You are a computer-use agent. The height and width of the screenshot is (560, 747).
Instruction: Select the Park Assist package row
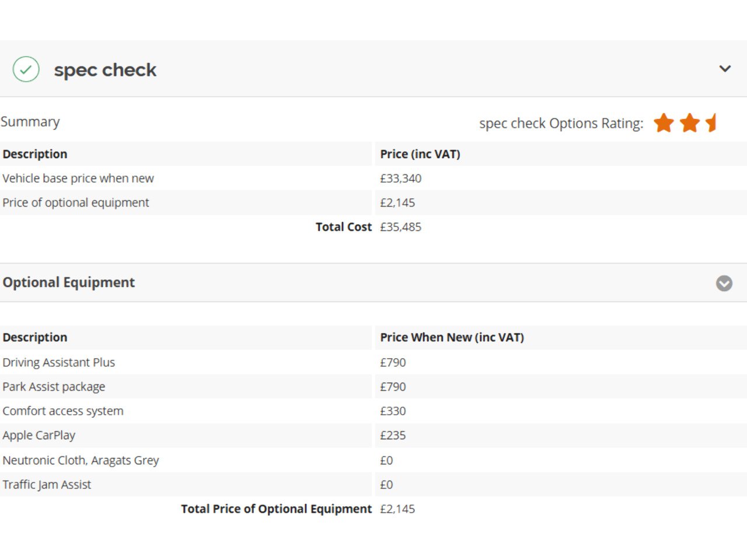(54, 387)
